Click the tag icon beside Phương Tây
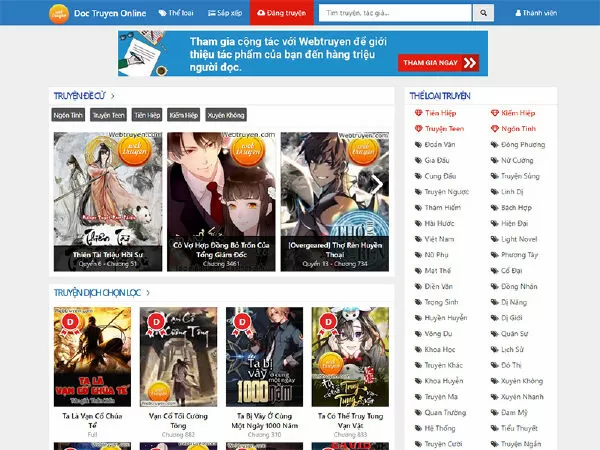Screen dimensions: 600x450 tap(494, 255)
